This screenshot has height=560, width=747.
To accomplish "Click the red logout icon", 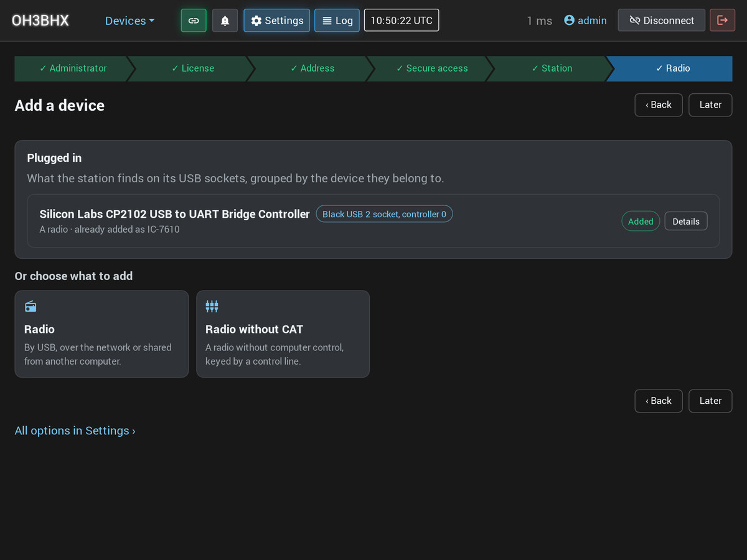I will [x=722, y=21].
